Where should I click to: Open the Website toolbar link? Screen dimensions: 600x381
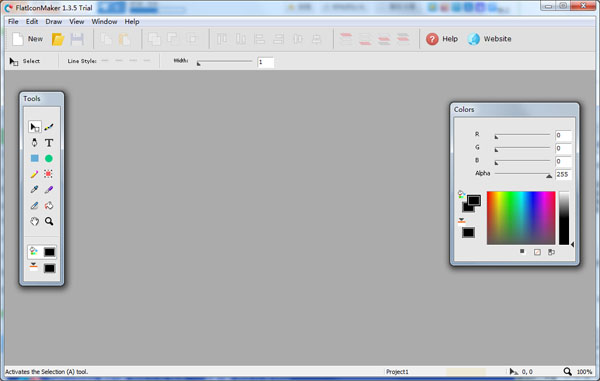pyautogui.click(x=489, y=39)
